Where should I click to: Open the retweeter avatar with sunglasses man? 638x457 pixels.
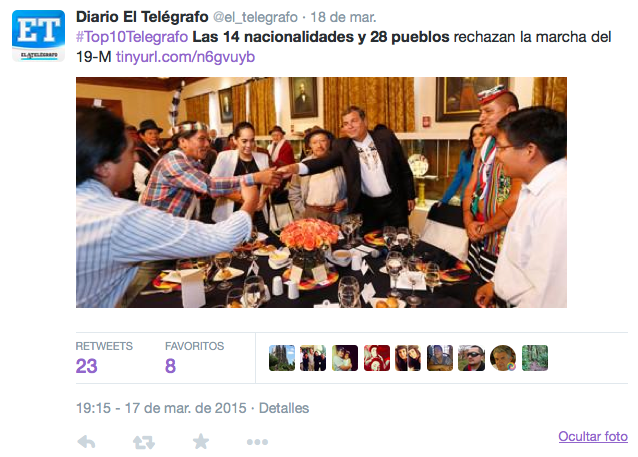[471, 358]
